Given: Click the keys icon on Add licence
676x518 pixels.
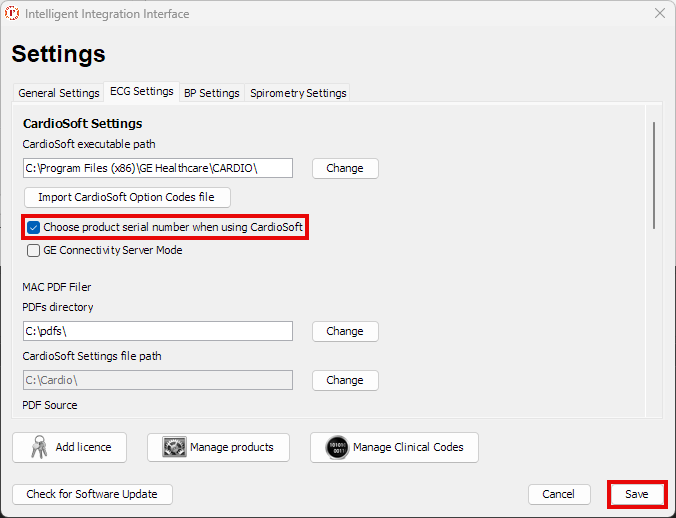Looking at the screenshot, I should pyautogui.click(x=38, y=448).
